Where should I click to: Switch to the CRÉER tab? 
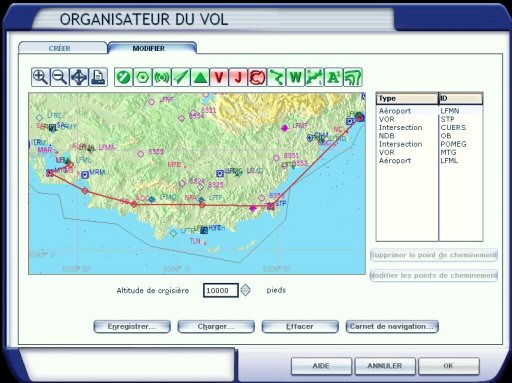click(63, 48)
